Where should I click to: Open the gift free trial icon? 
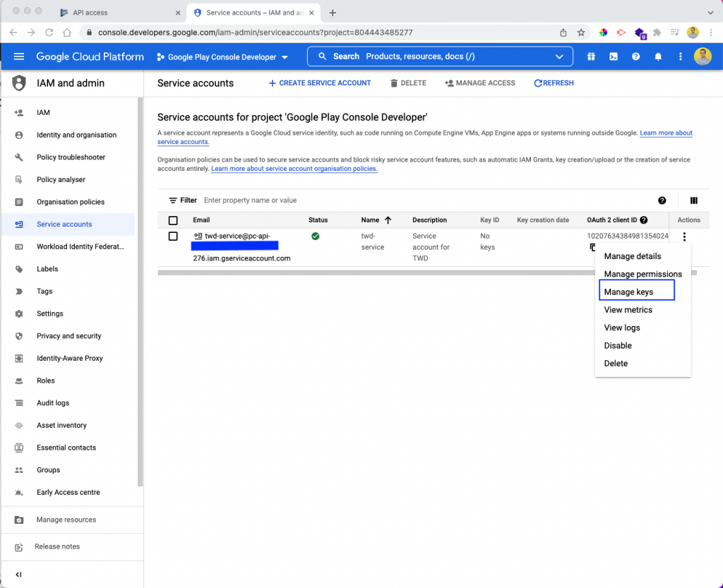[x=591, y=56]
